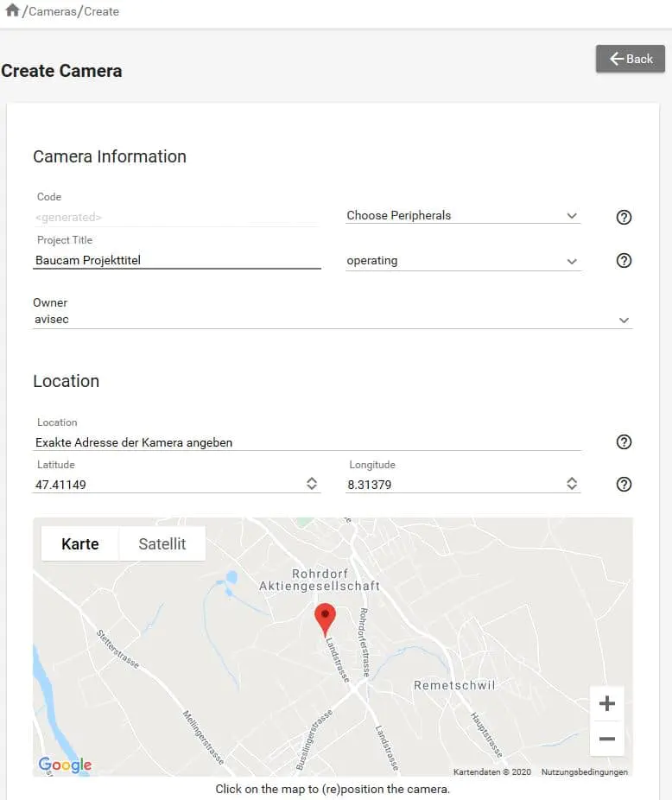The height and width of the screenshot is (800, 672).
Task: Click the Longitude stepper arrows
Action: click(572, 485)
